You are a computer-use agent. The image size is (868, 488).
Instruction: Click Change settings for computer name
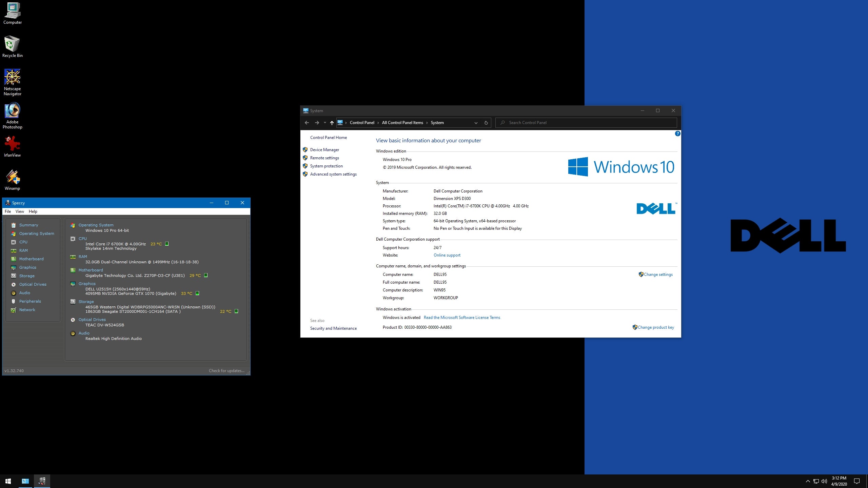click(x=658, y=274)
